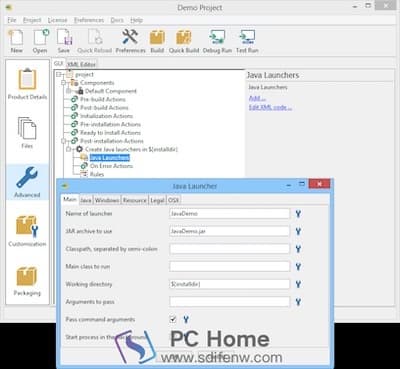Open the Product Details section

[x=27, y=83]
